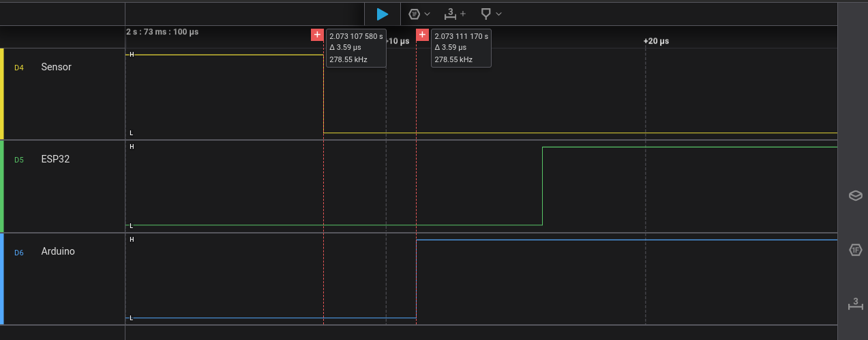This screenshot has height=340, width=868.
Task: Click the green color strip of ESP32 channel
Action: pos(2,186)
